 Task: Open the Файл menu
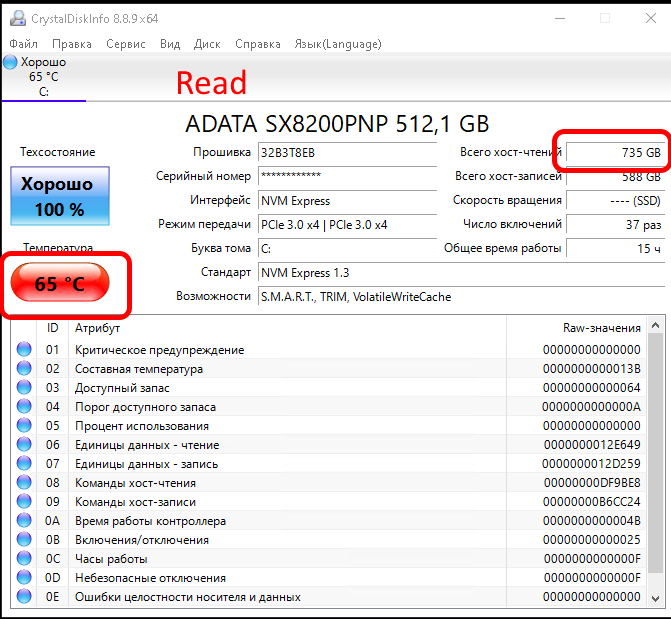[x=24, y=44]
